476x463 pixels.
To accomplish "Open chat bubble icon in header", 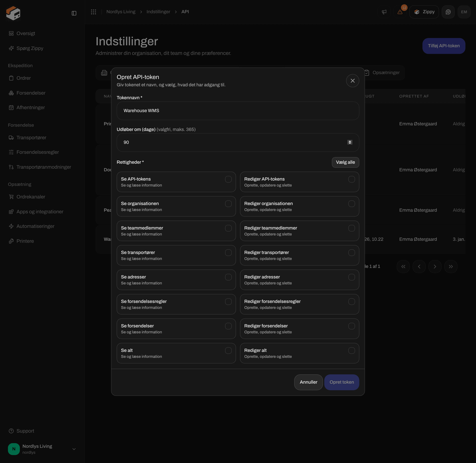I will coord(448,12).
